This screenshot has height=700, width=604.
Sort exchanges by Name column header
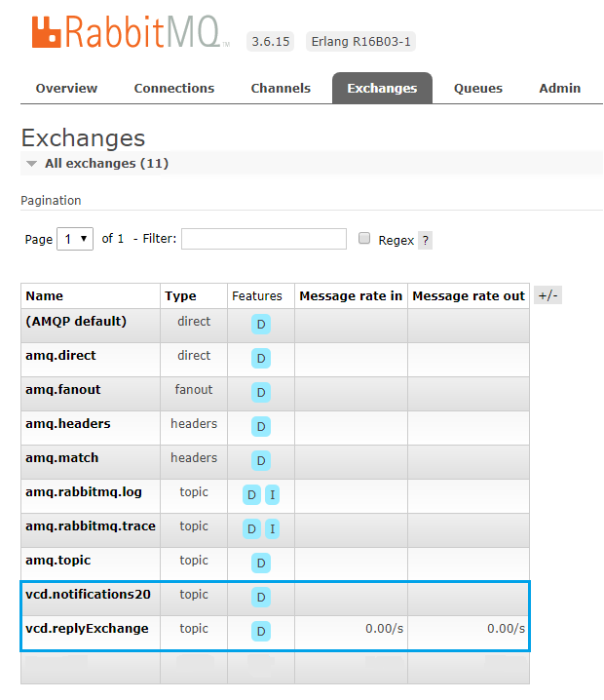coord(44,296)
